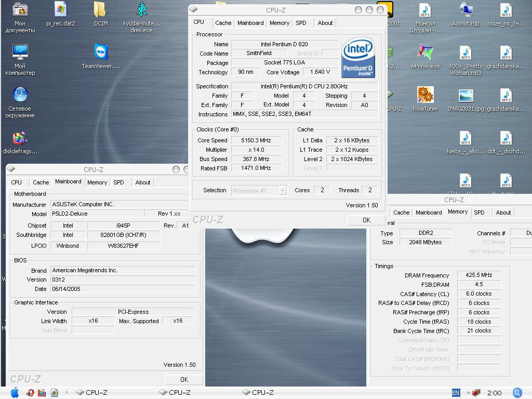Click the Apple start menu icon
The height and width of the screenshot is (399, 532).
[15, 393]
